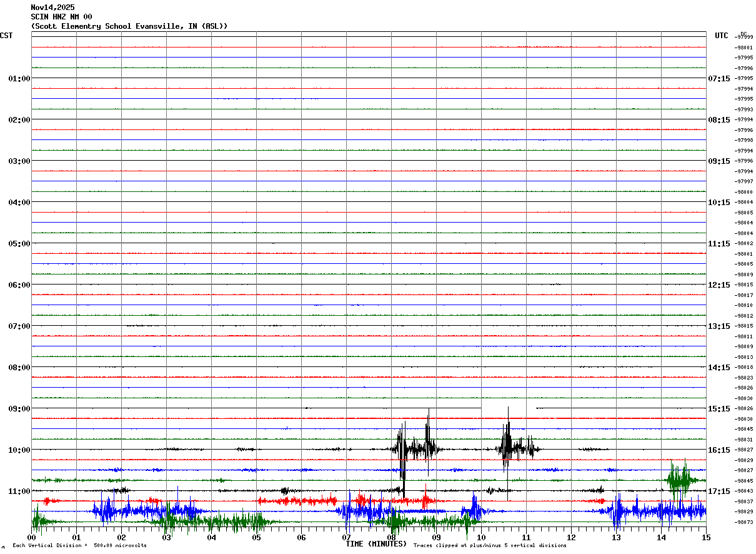756x554 pixels.
Task: Click the DC offset value -97993
Action: click(744, 109)
